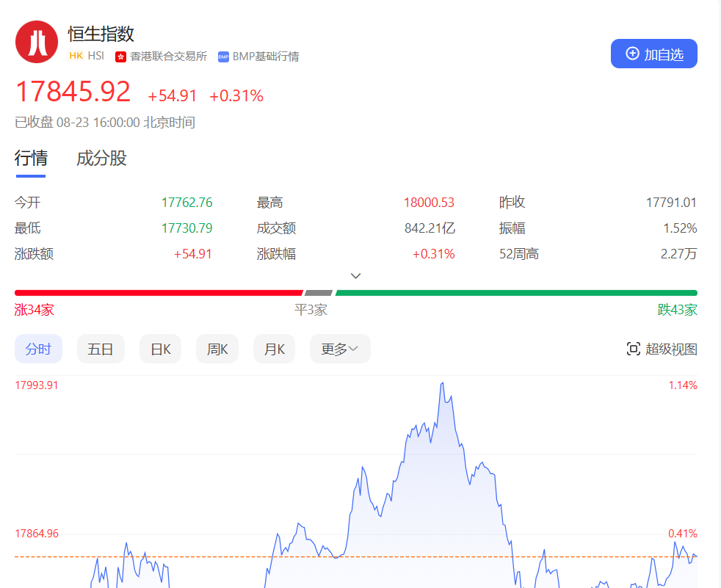
Task: Click the 成交额 value 842.21亿
Action: pyautogui.click(x=430, y=228)
